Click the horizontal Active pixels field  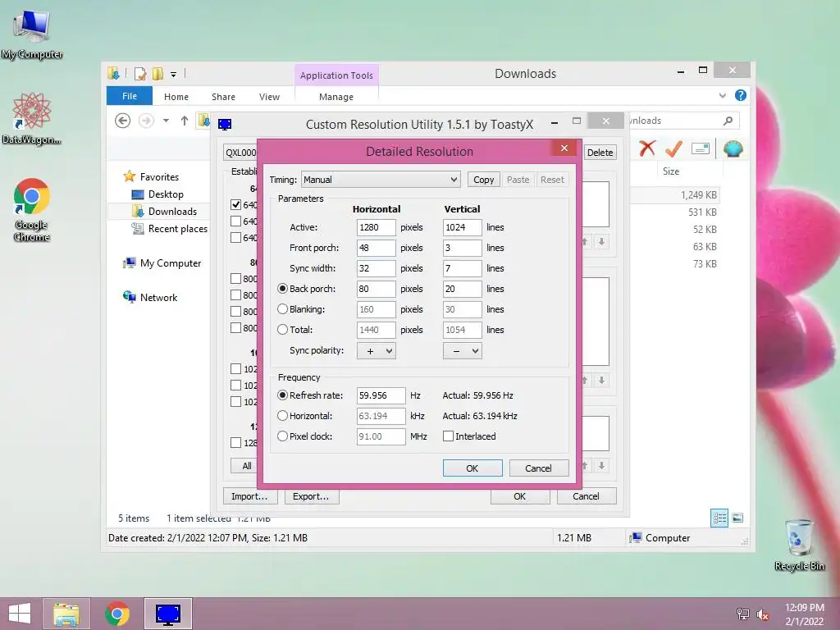click(376, 227)
